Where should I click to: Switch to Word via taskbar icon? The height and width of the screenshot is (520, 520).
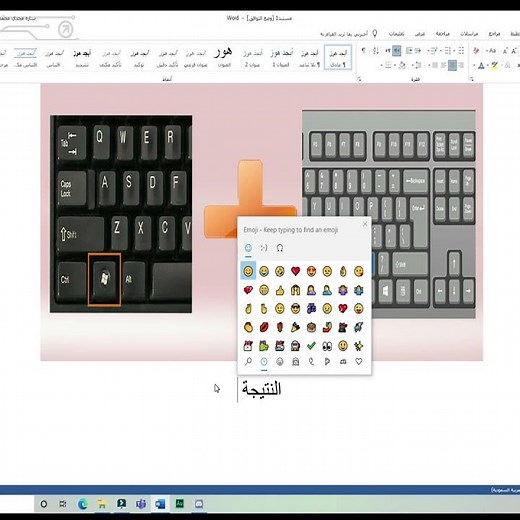click(x=160, y=504)
